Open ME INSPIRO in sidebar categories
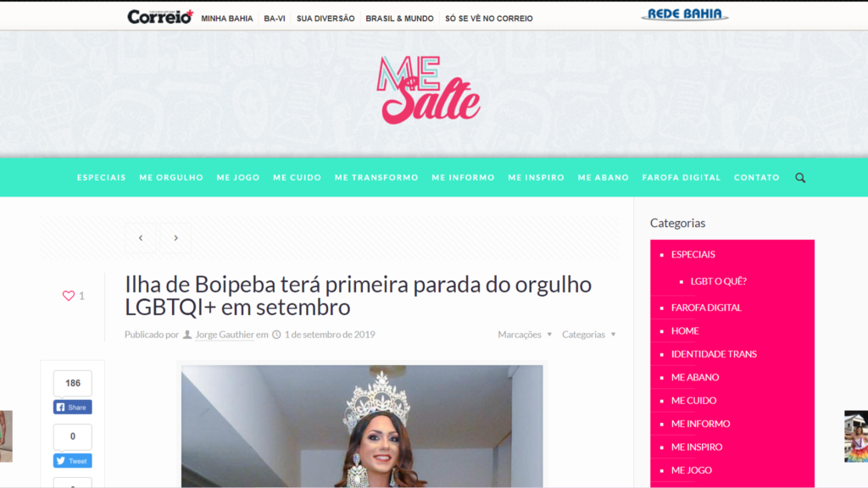 (x=697, y=447)
